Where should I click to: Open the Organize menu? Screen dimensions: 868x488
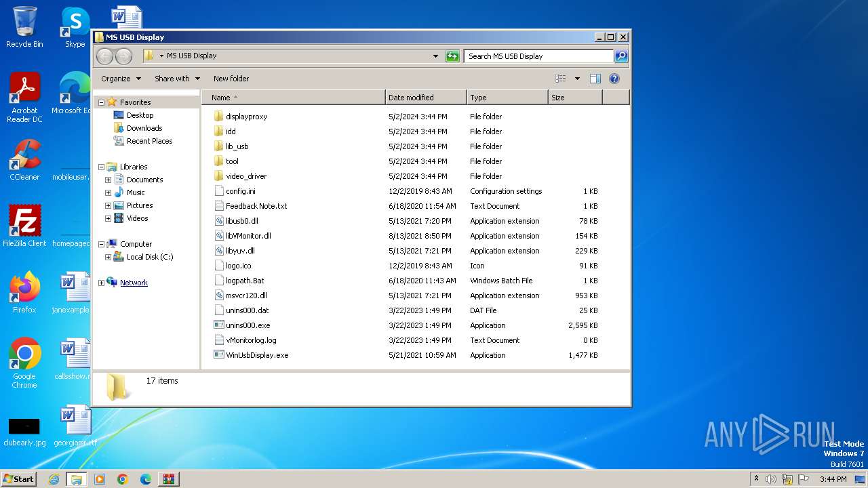pos(121,79)
